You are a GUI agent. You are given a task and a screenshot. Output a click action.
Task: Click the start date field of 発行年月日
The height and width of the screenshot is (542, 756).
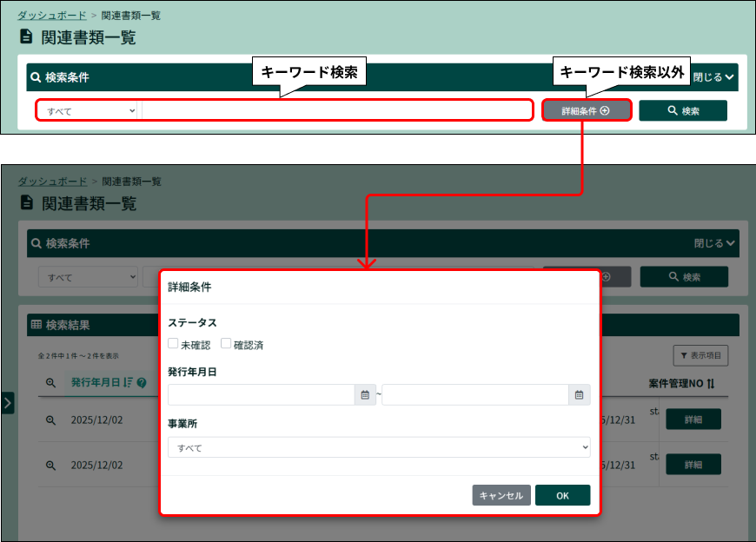[262, 395]
